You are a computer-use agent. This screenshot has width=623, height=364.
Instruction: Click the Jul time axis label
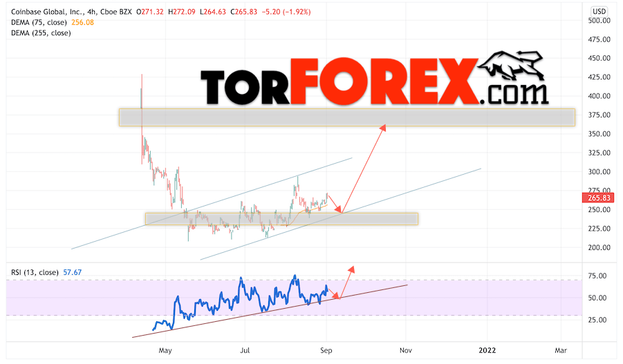[245, 350]
